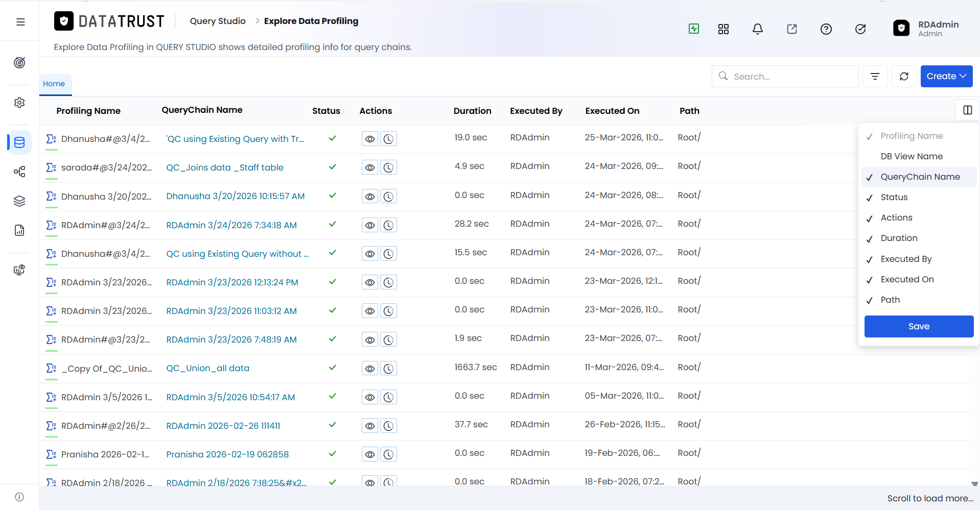This screenshot has width=980, height=510.
Task: Enable DB View Name column option
Action: tap(919, 156)
